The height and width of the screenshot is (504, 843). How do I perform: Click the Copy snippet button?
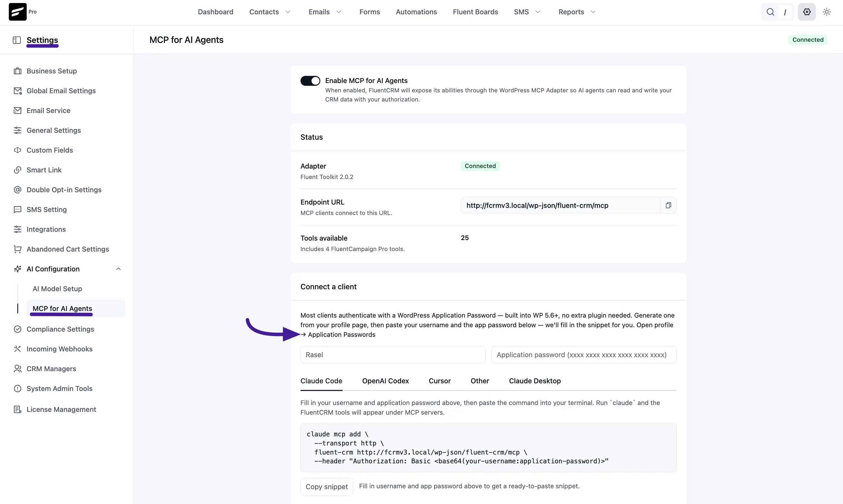point(327,487)
